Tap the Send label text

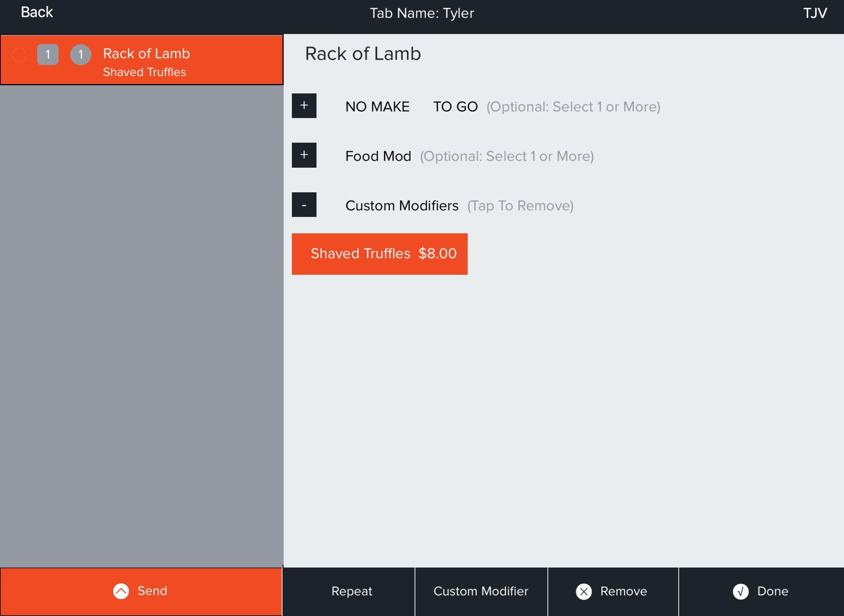click(x=152, y=591)
